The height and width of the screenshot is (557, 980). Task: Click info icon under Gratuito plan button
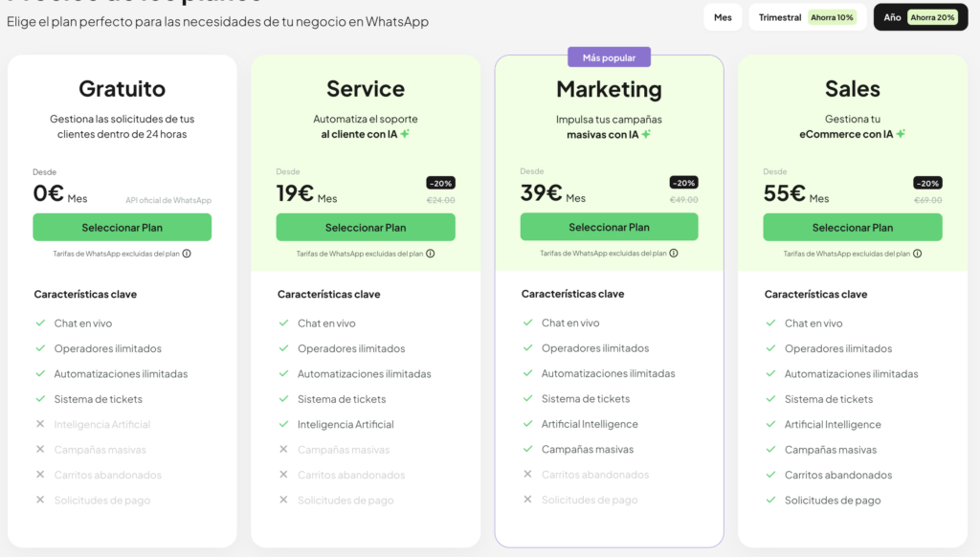tap(187, 254)
